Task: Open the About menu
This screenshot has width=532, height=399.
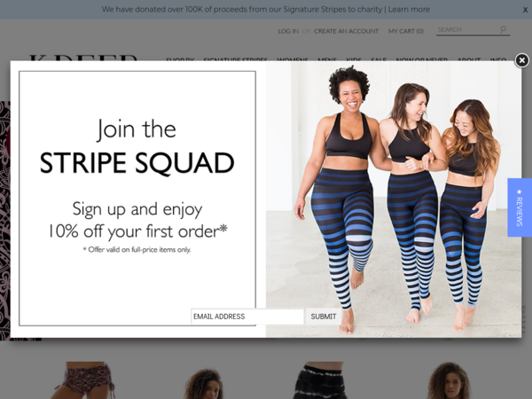Action: coord(469,59)
